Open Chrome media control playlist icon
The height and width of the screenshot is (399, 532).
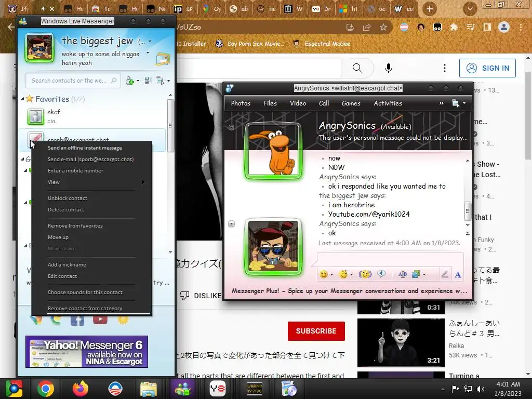click(x=470, y=27)
